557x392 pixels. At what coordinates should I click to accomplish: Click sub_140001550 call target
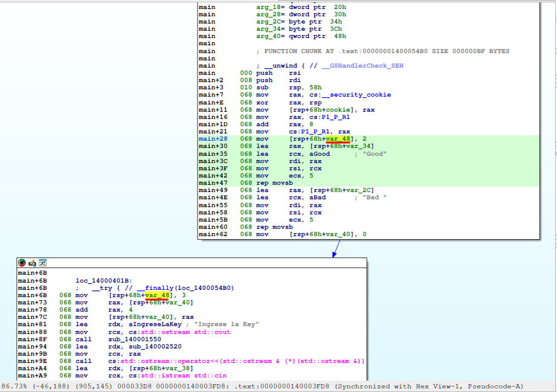coord(134,339)
